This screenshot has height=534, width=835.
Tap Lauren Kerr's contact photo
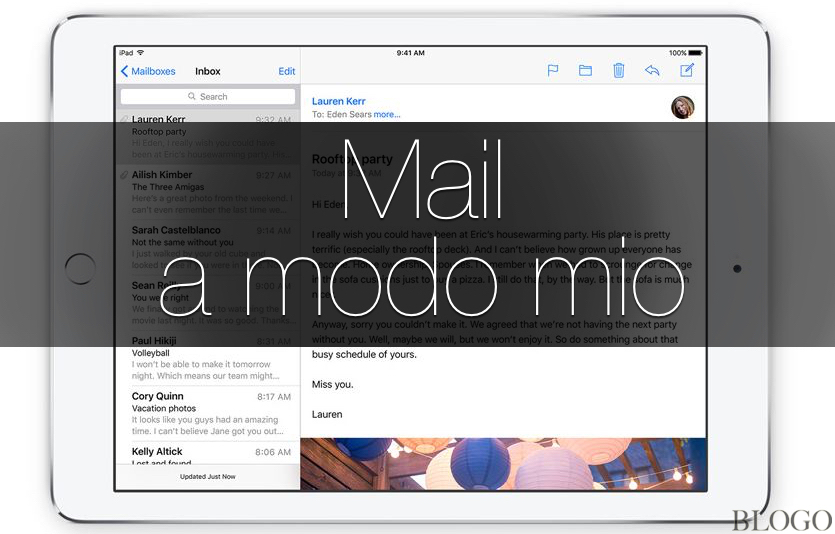point(682,107)
